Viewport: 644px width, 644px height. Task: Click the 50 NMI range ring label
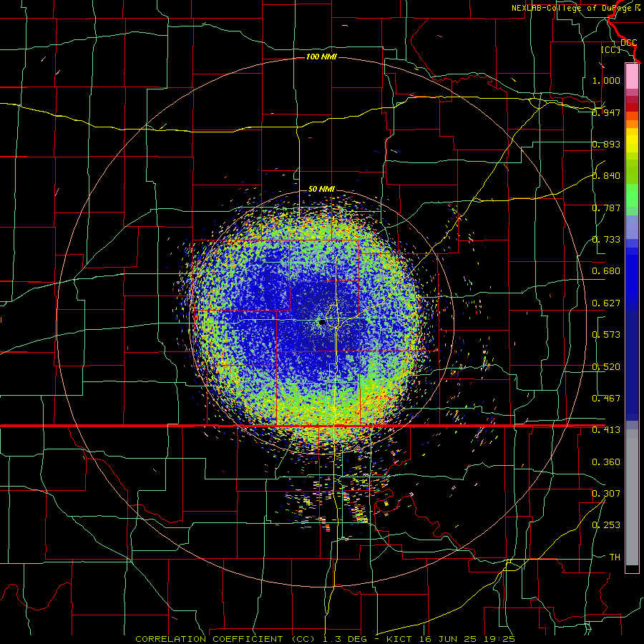321,189
